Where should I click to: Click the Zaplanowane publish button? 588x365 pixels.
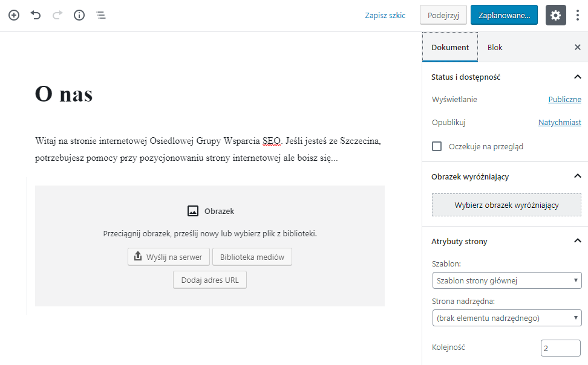pyautogui.click(x=504, y=15)
